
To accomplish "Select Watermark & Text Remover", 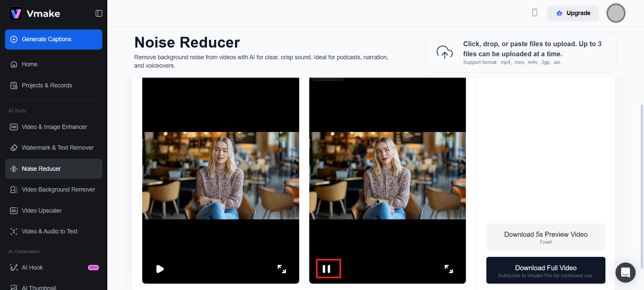I will click(x=57, y=148).
